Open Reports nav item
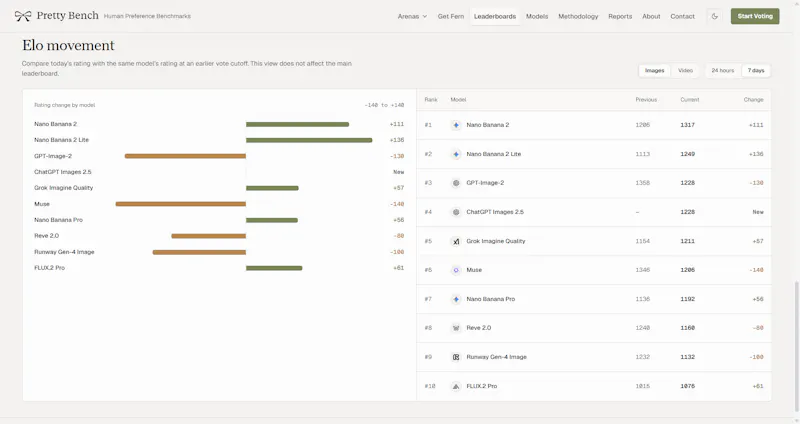Screen dimensions: 800x424 coord(620,16)
